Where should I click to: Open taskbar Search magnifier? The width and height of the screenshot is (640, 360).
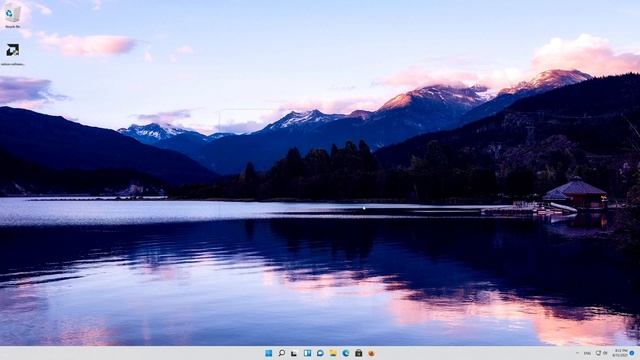[281, 353]
